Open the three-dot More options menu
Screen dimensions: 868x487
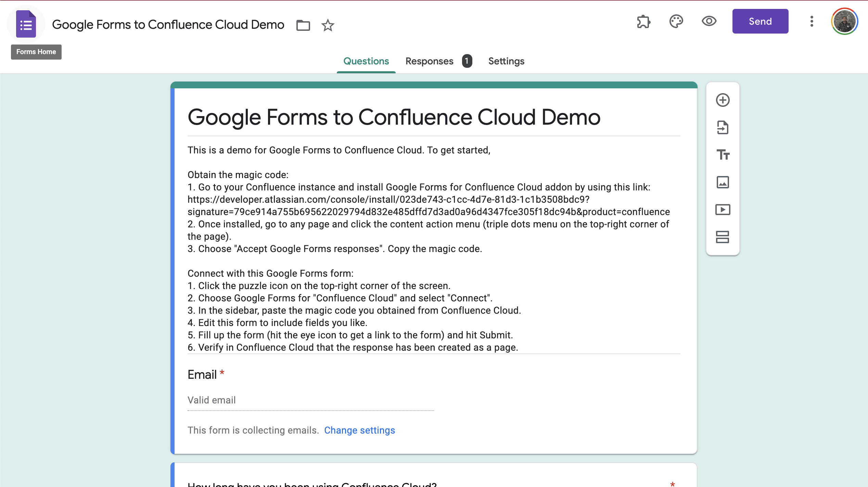(x=812, y=22)
